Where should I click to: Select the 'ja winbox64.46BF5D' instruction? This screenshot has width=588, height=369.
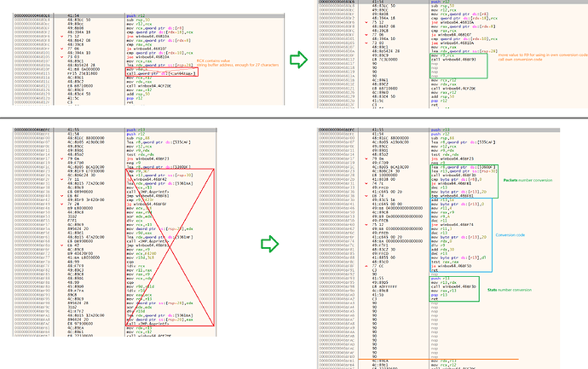[451, 266]
